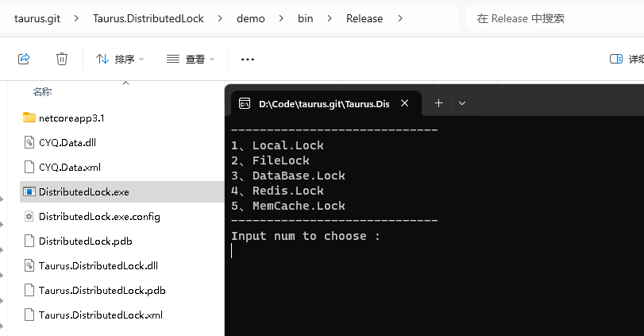Click the terminal tab's console icon
Screen dimensions: 644x336
tap(244, 103)
